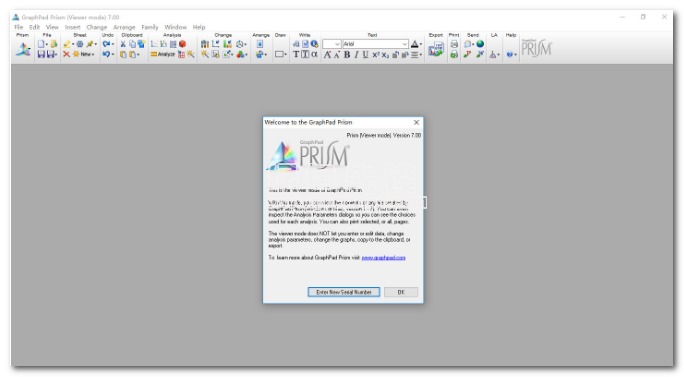Open the View menu
Image resolution: width=684 pixels, height=377 pixels.
(52, 27)
